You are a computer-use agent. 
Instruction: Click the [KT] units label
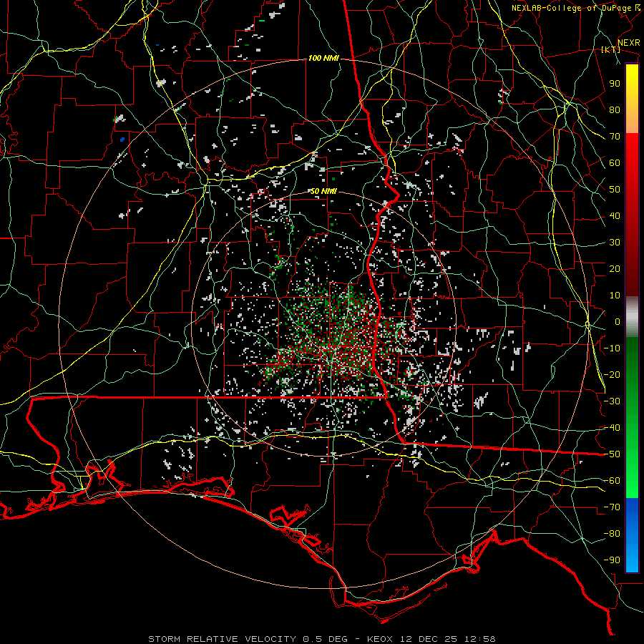pos(611,49)
